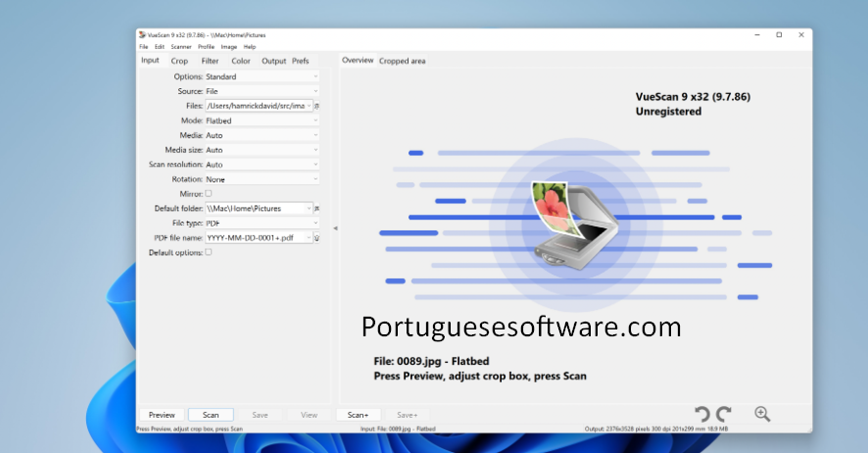Click the Output status text in status bar
The width and height of the screenshot is (868, 453).
click(x=656, y=428)
